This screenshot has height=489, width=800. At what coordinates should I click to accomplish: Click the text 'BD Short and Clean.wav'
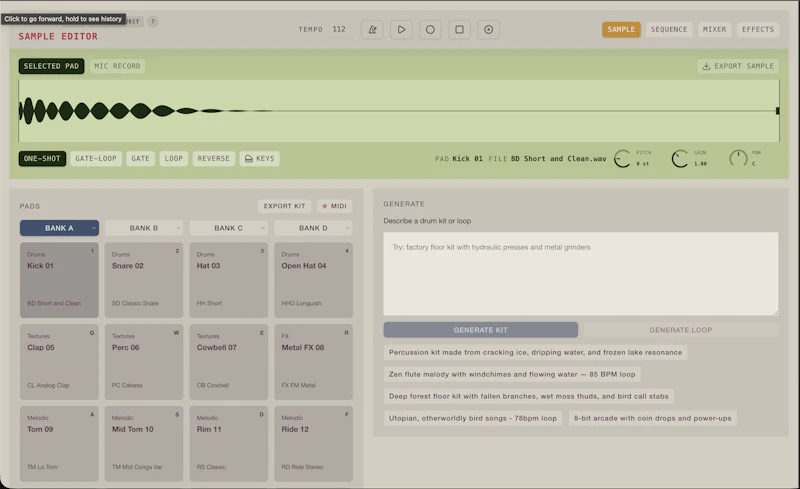point(559,159)
